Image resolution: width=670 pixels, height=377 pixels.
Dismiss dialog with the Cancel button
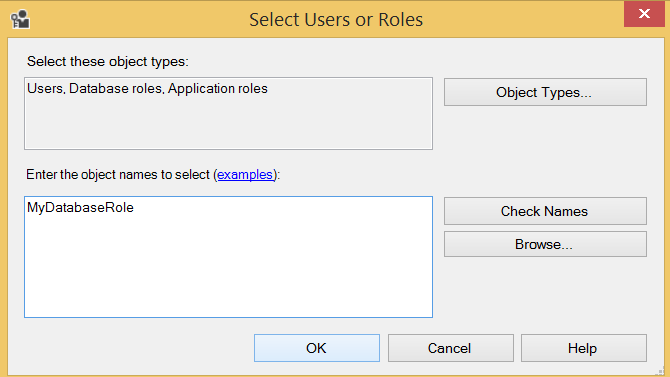[x=450, y=348]
